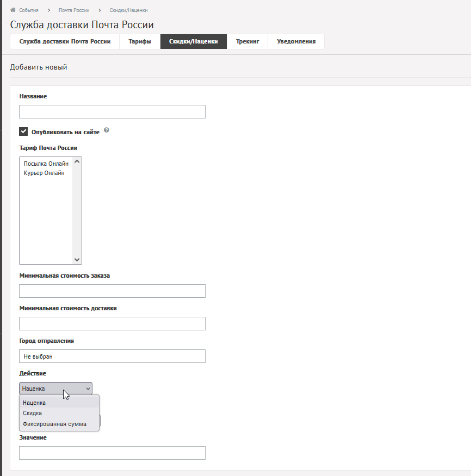Focus the Значение input field
471x476 pixels.
(x=112, y=453)
